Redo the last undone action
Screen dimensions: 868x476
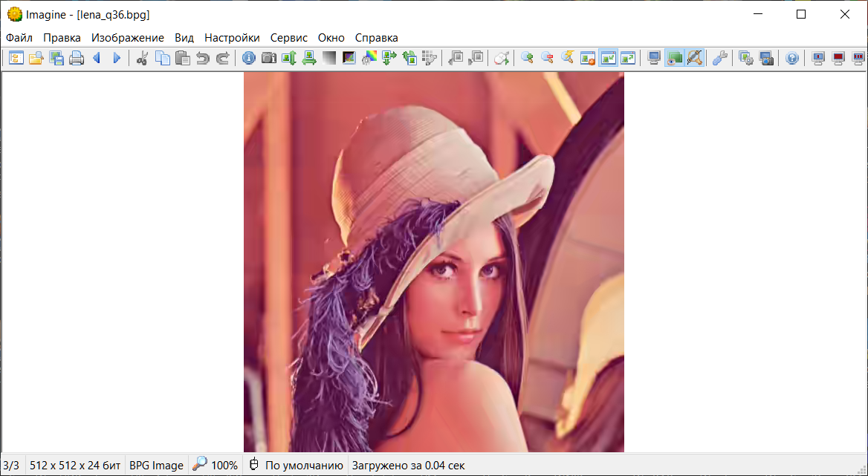222,57
